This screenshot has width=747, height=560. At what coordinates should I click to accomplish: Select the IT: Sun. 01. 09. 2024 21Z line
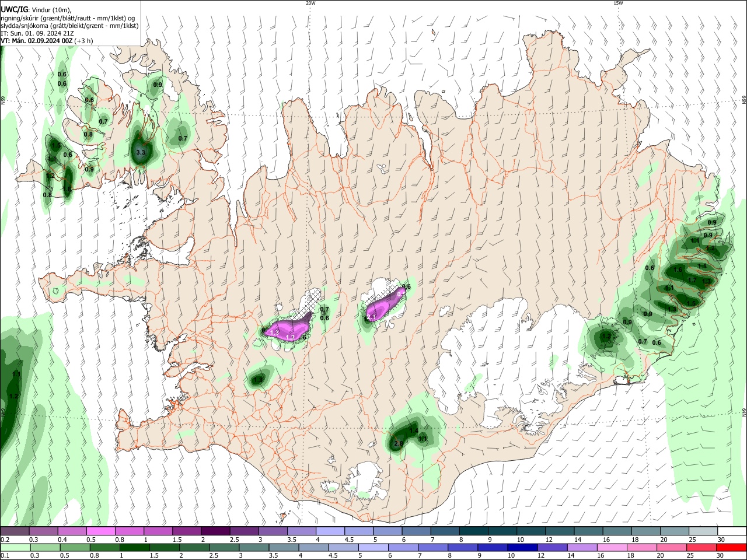pyautogui.click(x=37, y=33)
